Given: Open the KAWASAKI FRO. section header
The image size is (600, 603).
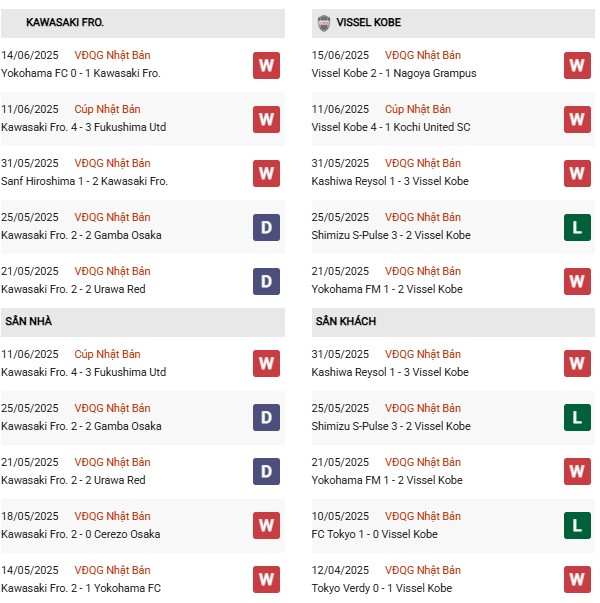Looking at the screenshot, I should [143, 23].
